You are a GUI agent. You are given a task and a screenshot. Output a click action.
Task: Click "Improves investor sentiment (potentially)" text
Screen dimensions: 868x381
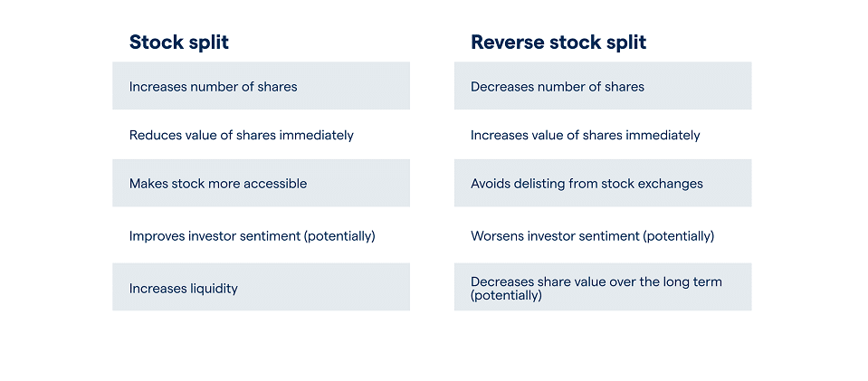(252, 236)
